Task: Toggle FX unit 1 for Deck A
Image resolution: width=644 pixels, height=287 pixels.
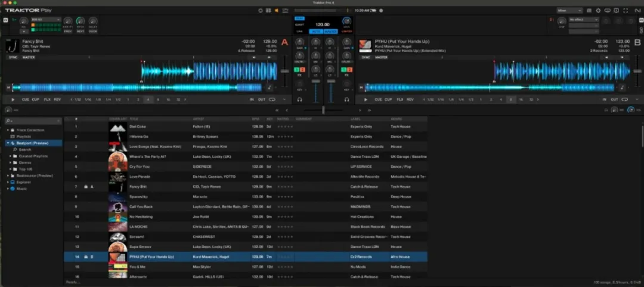Action: click(296, 70)
